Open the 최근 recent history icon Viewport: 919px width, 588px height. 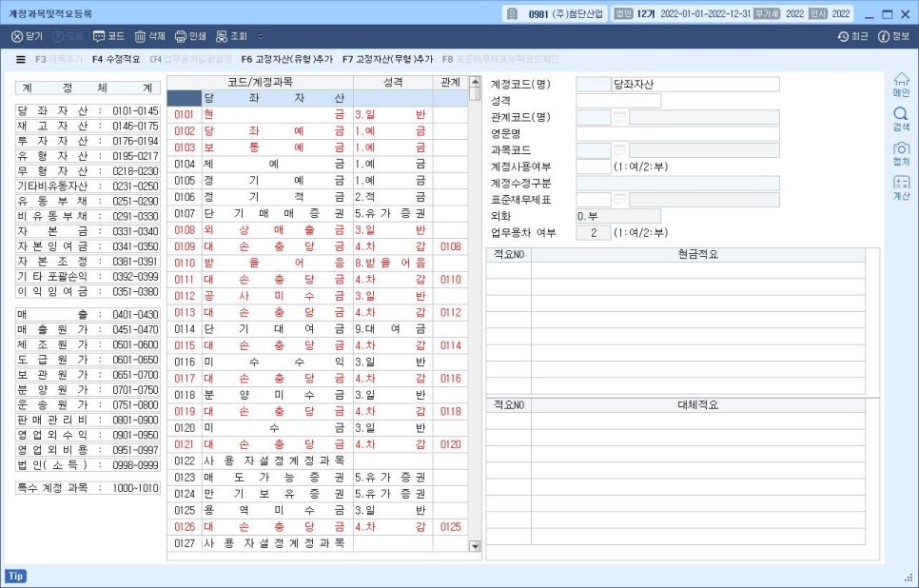pyautogui.click(x=843, y=36)
